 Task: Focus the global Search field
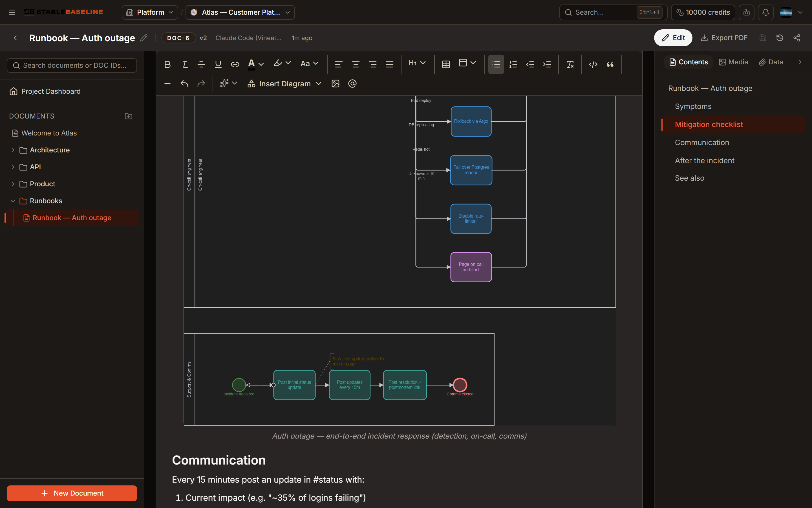click(613, 12)
